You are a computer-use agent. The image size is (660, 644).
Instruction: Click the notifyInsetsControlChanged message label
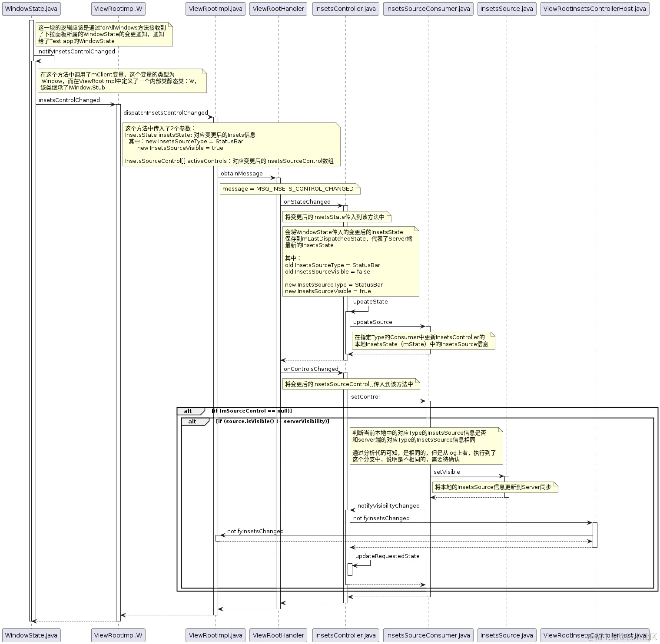[x=76, y=51]
